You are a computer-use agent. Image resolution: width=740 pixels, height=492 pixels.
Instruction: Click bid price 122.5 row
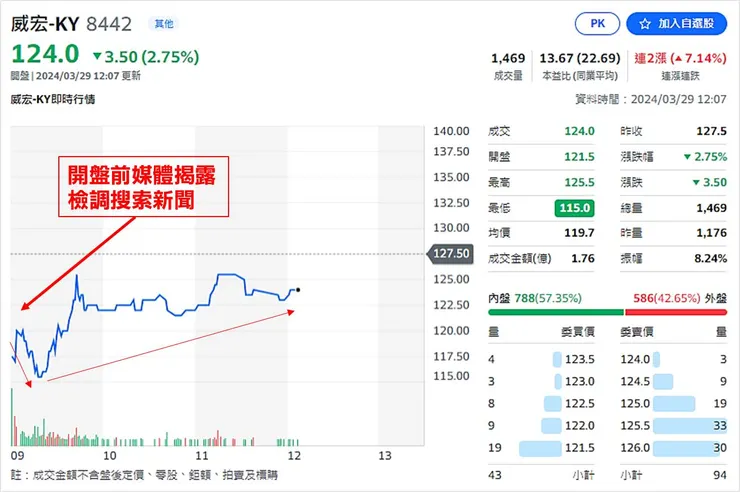coord(541,404)
